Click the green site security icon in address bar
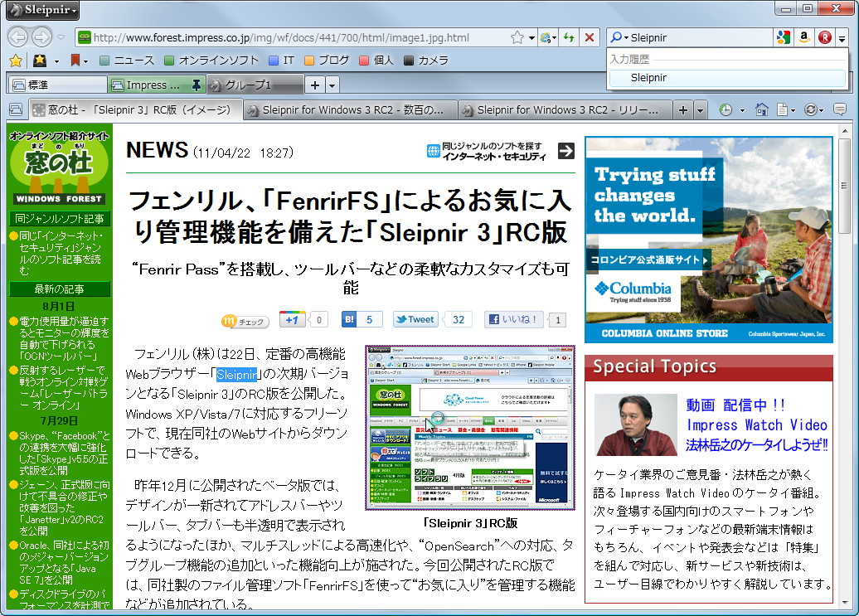Screen dimensions: 859x616 tap(84, 37)
